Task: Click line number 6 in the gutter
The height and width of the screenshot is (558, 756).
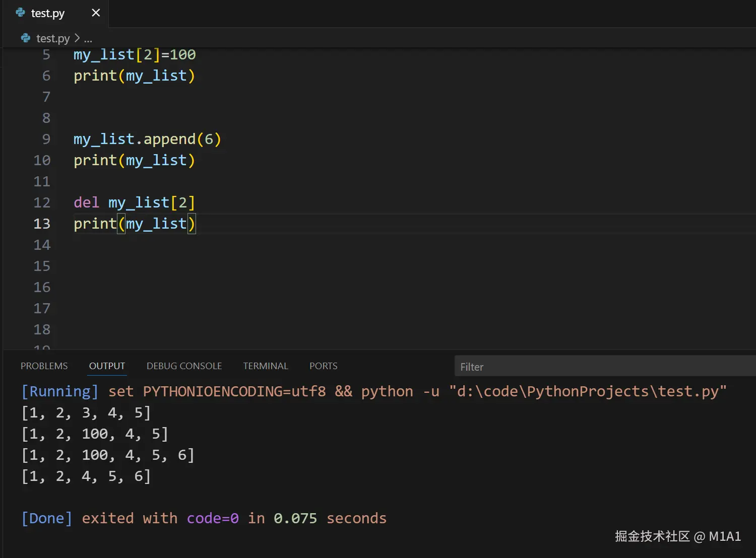Action: [x=46, y=76]
